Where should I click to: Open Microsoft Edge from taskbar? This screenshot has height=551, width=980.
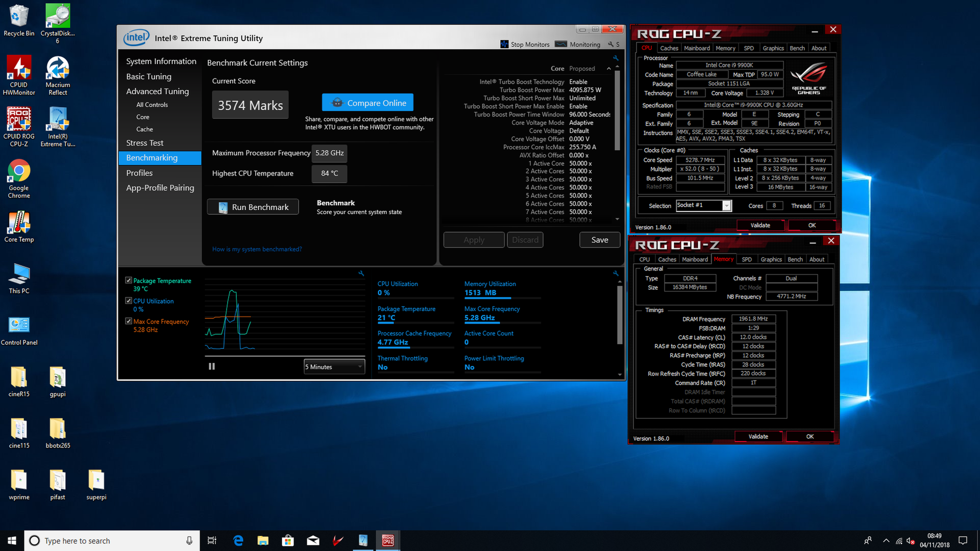point(238,540)
